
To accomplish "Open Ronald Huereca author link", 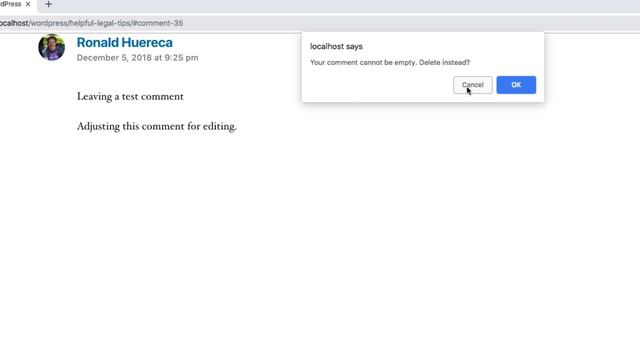I will pos(124,42).
